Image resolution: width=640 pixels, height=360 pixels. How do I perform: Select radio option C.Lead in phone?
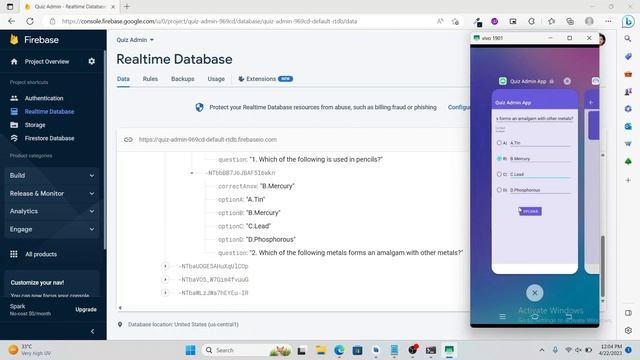tap(499, 174)
